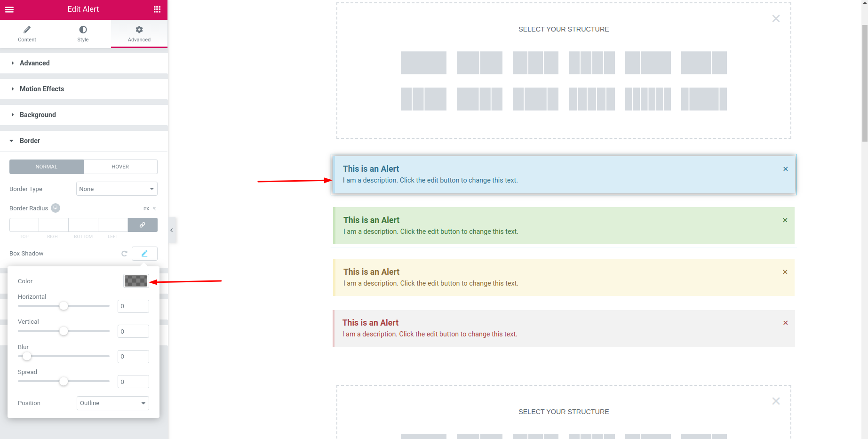Viewport: 868px width, 439px height.
Task: Dismiss the yellow alert with its X
Action: pos(785,272)
